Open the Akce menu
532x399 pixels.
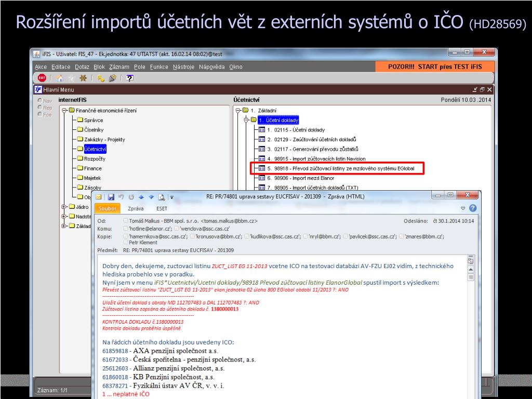(x=41, y=67)
